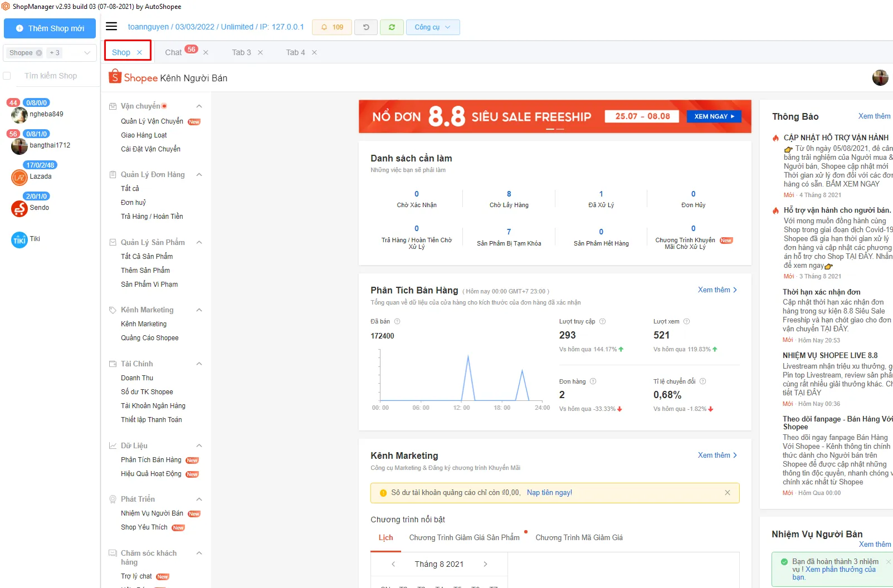Click info icon next to Tỉ lệ chuyển đổi
The image size is (893, 588).
[x=702, y=381]
